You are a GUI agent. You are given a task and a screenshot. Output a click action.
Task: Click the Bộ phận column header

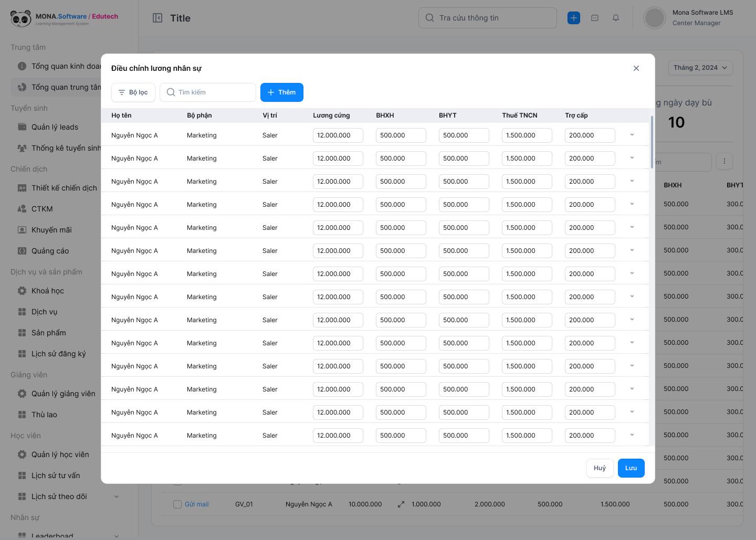coord(199,115)
